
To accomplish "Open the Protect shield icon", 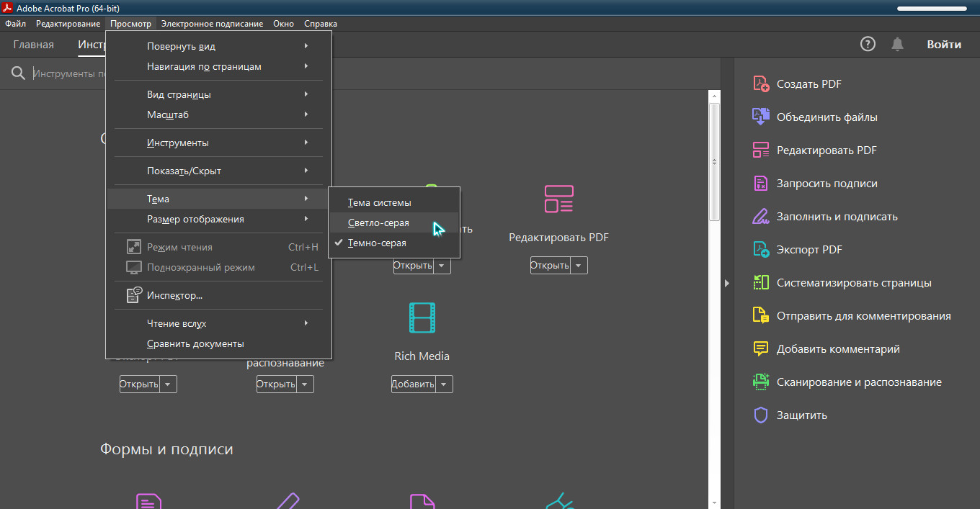I will pos(761,415).
